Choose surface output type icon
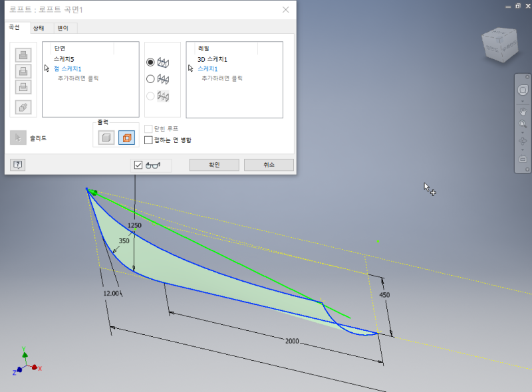The image size is (532, 392). [x=126, y=138]
